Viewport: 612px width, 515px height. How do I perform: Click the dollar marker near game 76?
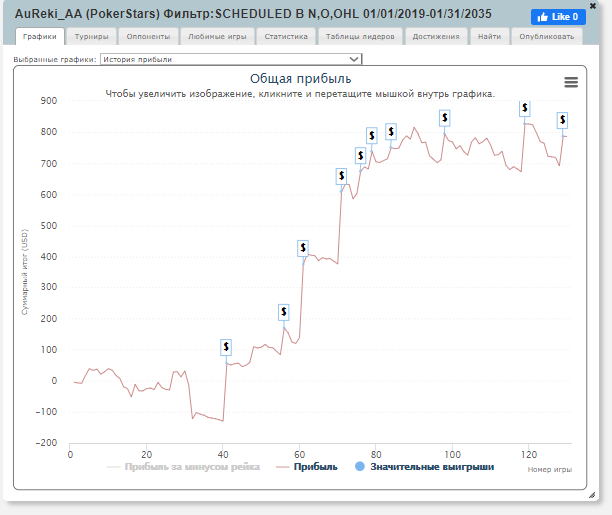(361, 155)
